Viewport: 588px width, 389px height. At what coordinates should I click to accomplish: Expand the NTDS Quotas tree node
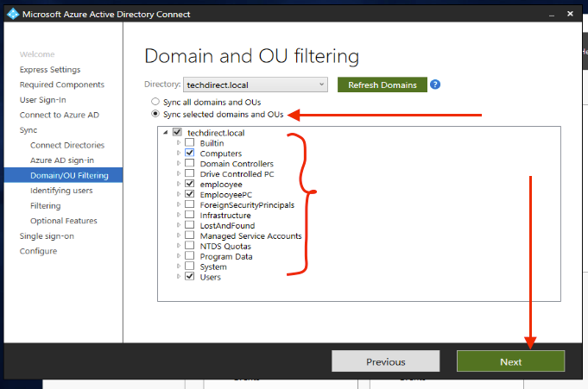click(179, 246)
